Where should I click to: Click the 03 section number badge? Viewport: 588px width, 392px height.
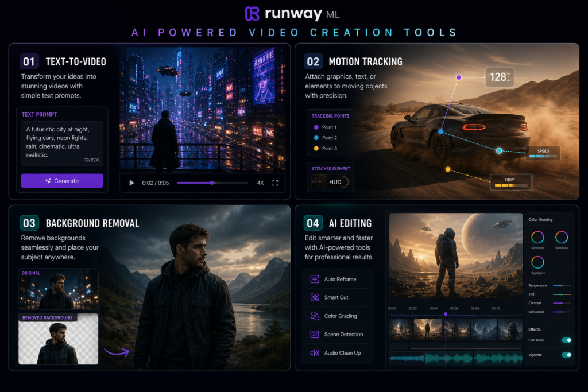click(29, 223)
